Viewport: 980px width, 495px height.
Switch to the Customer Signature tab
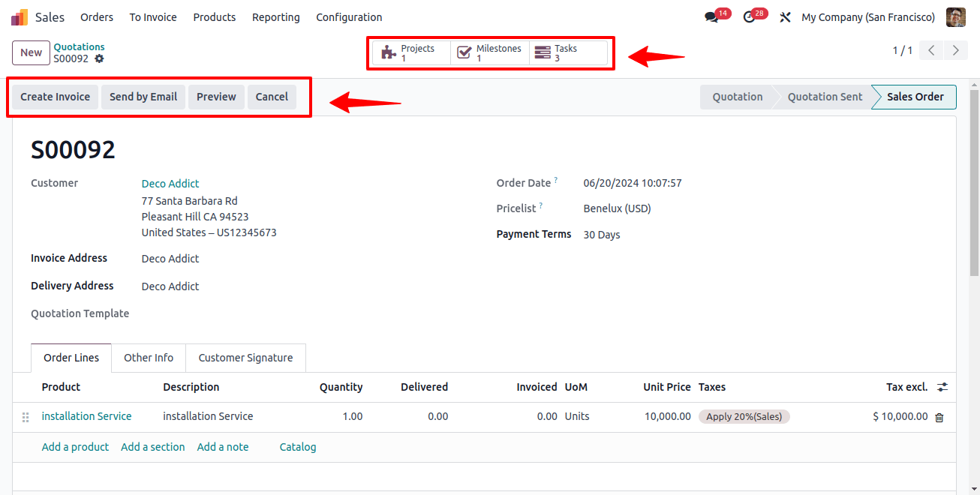(245, 358)
